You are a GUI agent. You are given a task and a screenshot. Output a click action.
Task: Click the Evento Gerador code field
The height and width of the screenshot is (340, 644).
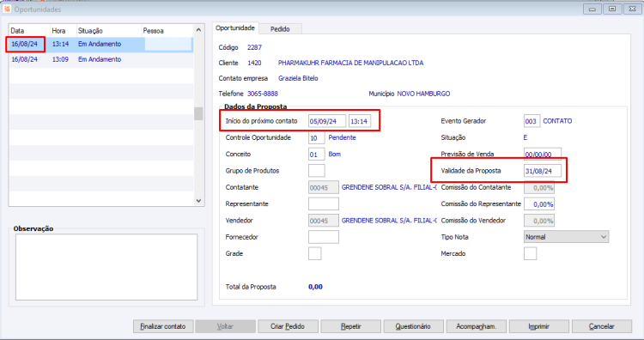(x=532, y=121)
